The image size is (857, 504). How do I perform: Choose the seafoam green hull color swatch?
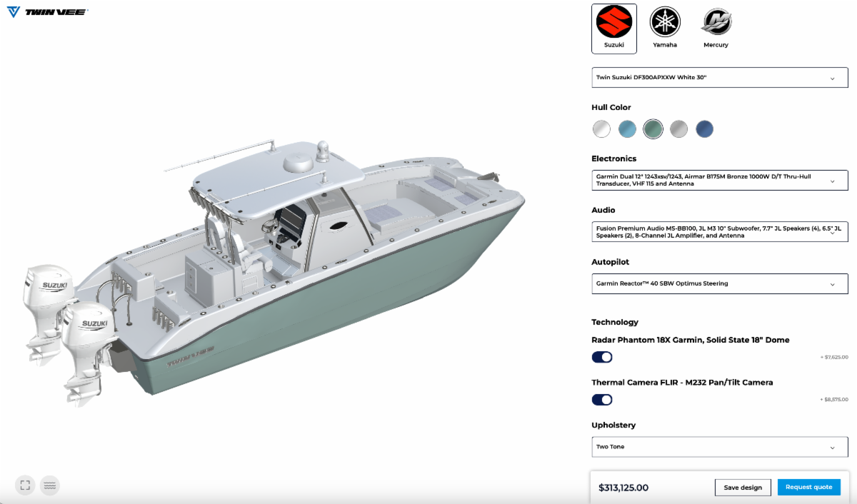[653, 129]
